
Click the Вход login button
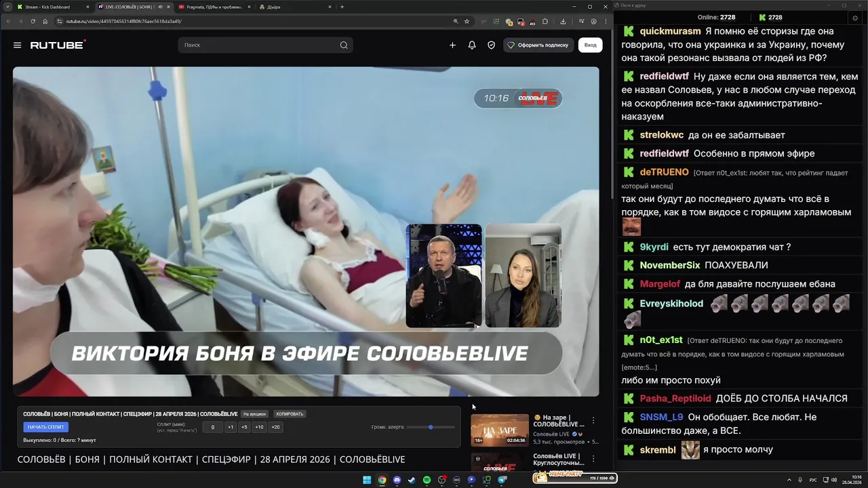point(591,45)
